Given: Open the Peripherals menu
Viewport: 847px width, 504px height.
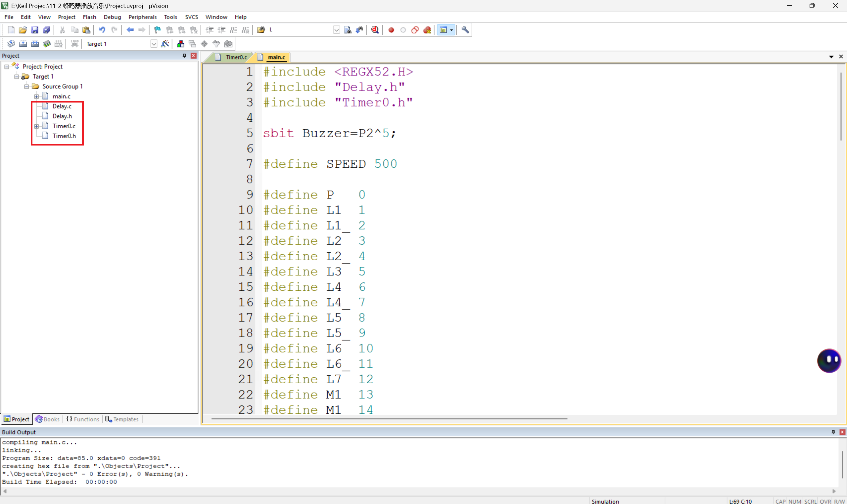Looking at the screenshot, I should pyautogui.click(x=142, y=17).
